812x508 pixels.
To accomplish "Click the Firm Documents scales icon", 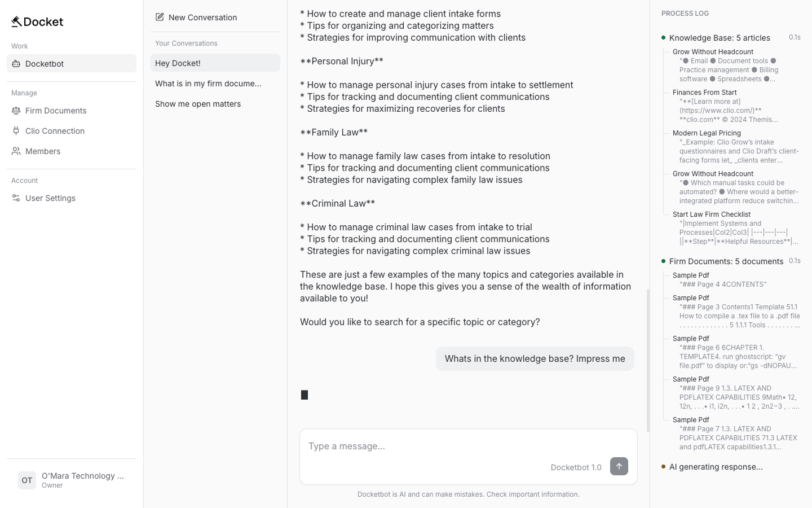I will tap(16, 111).
